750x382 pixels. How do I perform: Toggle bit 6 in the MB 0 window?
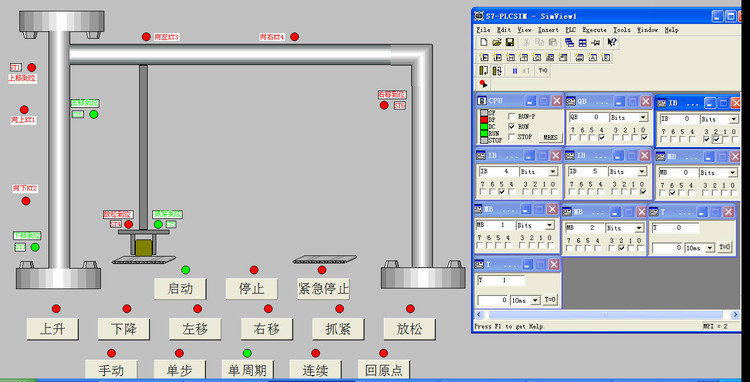[x=673, y=193]
